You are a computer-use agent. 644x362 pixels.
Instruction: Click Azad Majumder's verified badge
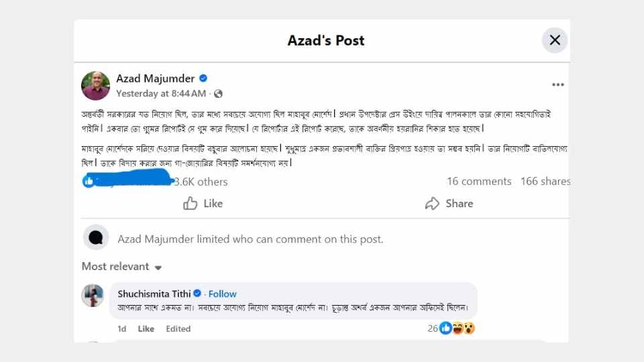click(203, 78)
